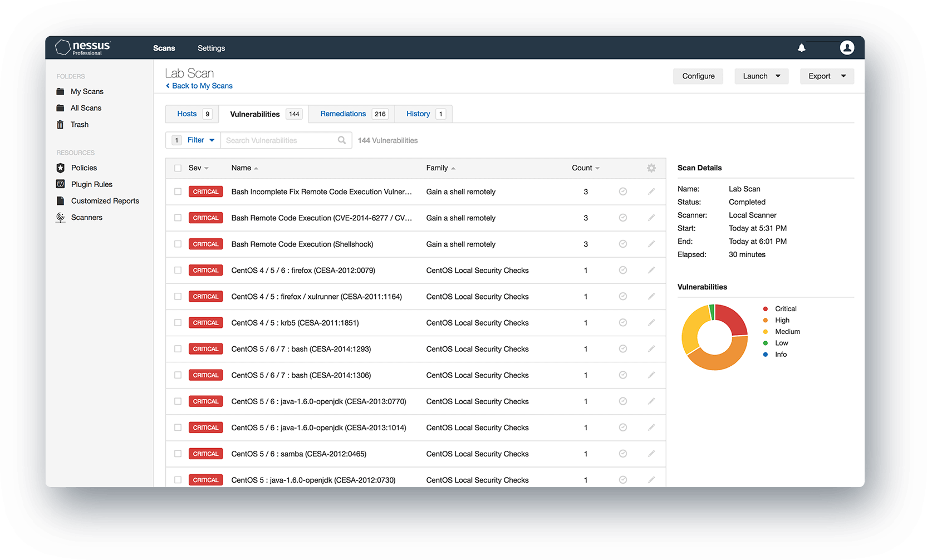Click the Trash bin icon
The width and height of the screenshot is (927, 560).
(60, 125)
